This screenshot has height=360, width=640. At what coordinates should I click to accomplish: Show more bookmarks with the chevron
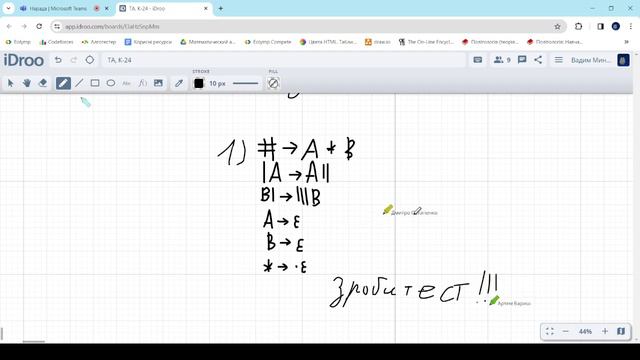coord(627,42)
